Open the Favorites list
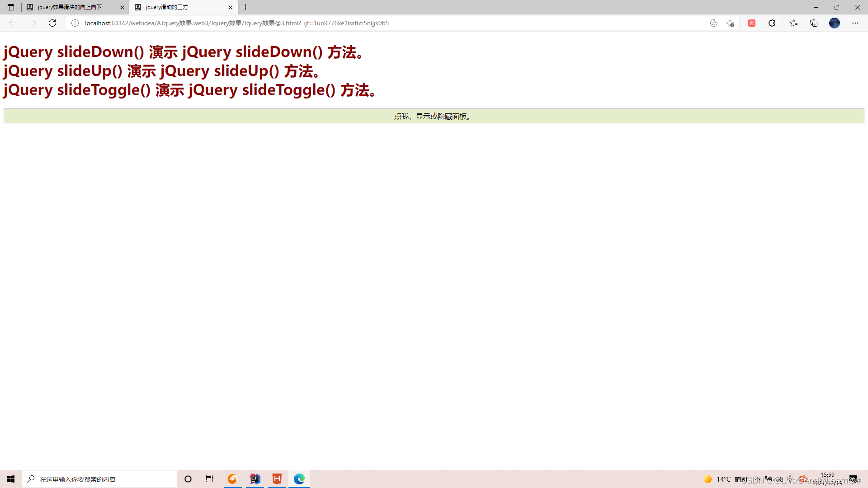 (x=794, y=23)
